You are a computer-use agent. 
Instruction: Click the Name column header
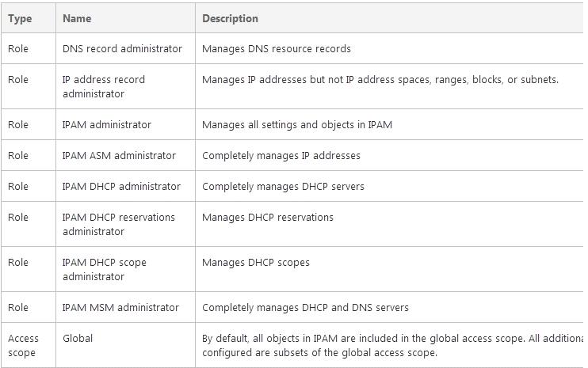point(77,18)
